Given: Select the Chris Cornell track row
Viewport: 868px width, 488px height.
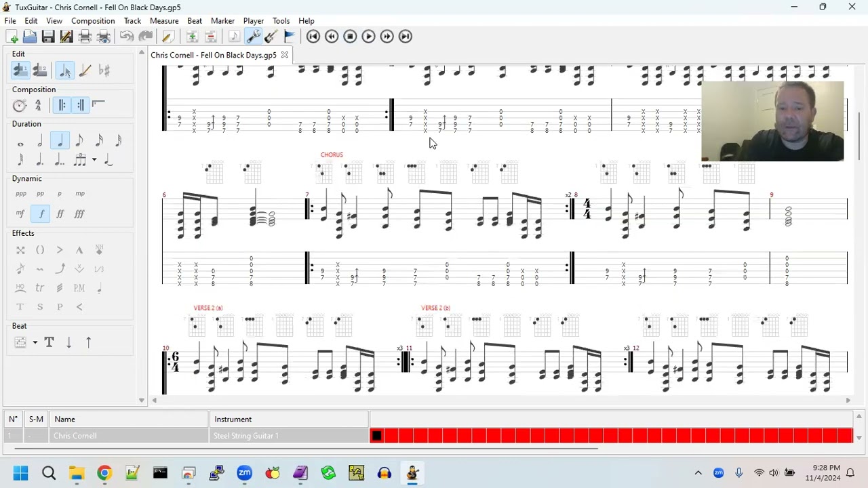Looking at the screenshot, I should coord(186,436).
